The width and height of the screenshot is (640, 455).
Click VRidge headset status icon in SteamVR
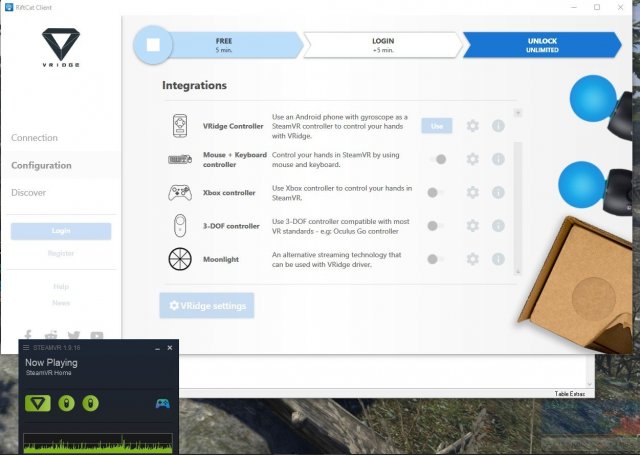(38, 403)
